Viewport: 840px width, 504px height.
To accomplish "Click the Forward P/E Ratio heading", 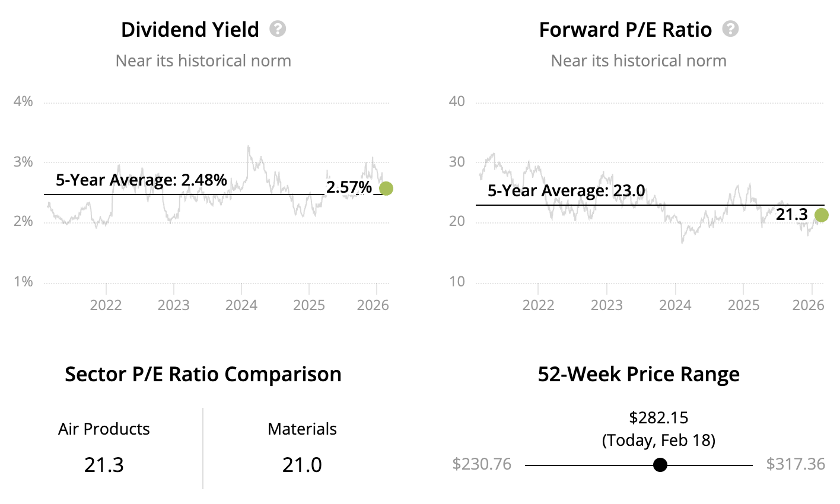I will click(625, 30).
